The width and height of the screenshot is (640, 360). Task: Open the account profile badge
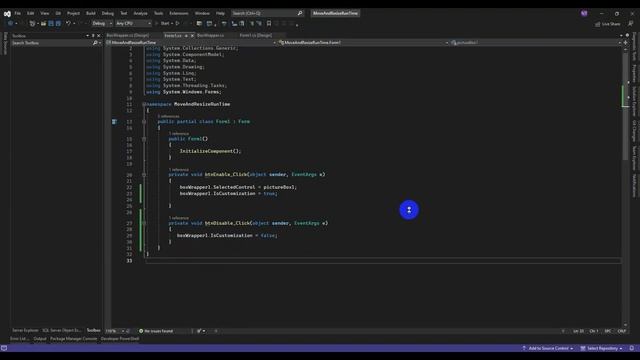point(584,13)
